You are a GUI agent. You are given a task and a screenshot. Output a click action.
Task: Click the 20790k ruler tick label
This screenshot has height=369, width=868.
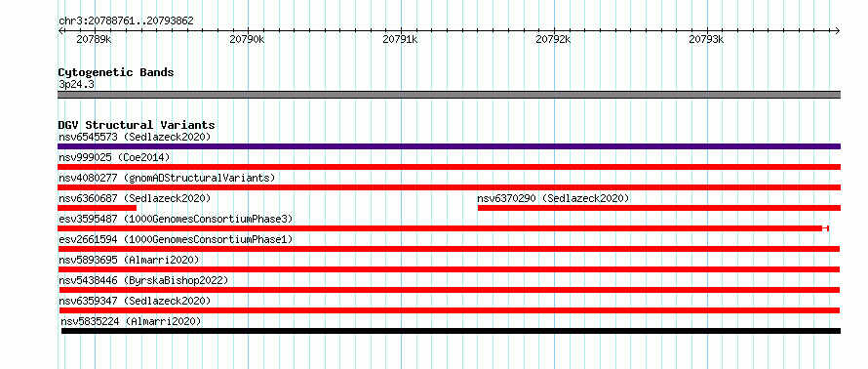[248, 39]
